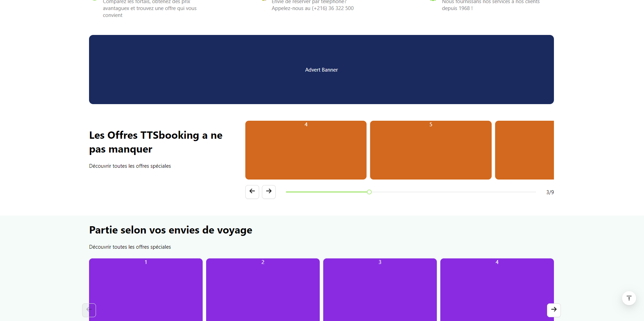Click special offers link under TTSbooking offers heading
The height and width of the screenshot is (321, 644).
tap(130, 166)
